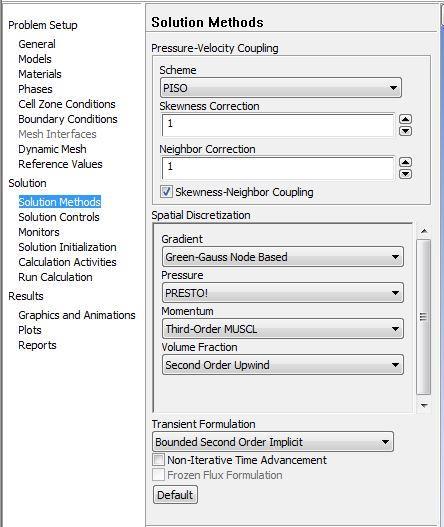Open Boundary Conditions
This screenshot has height=527, width=444.
68,119
